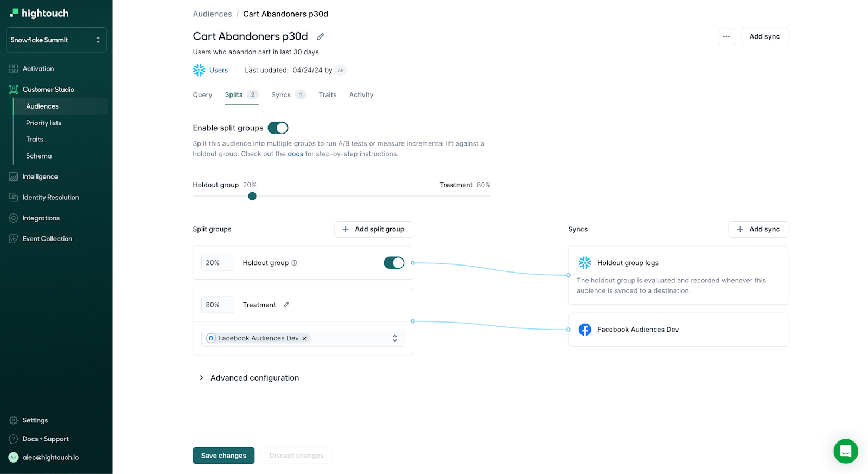Click the Holdout group info icon
868x474 pixels.
pyautogui.click(x=295, y=263)
